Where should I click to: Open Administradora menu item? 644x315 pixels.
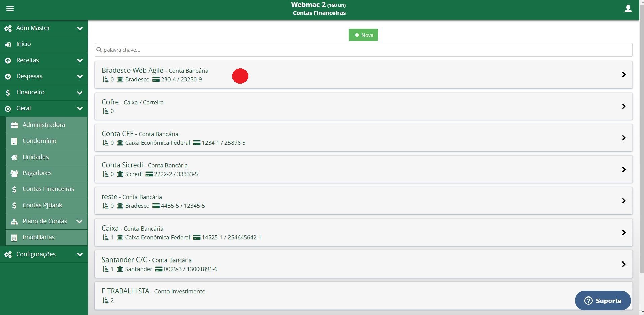47,125
